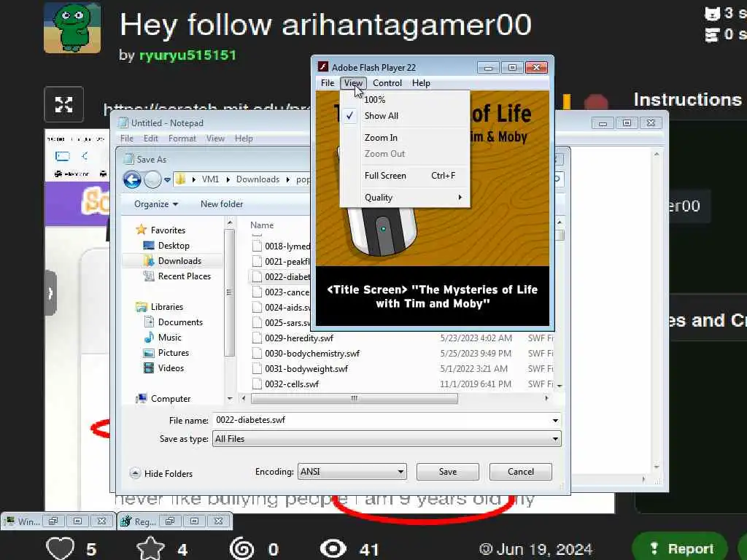Viewport: 747px width, 560px height.
Task: Click New folder button
Action: 222,204
